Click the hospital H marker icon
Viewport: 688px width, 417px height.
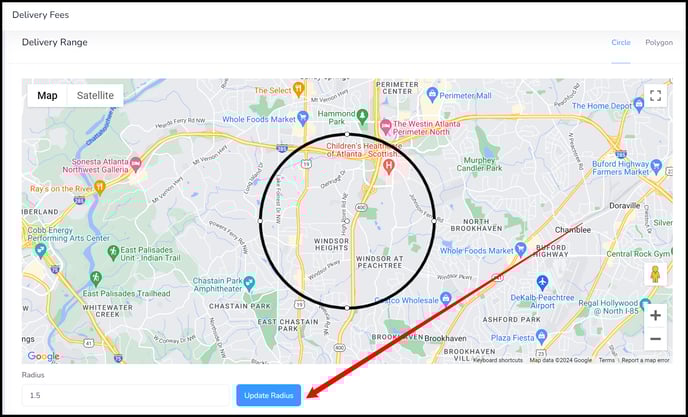pyautogui.click(x=388, y=166)
